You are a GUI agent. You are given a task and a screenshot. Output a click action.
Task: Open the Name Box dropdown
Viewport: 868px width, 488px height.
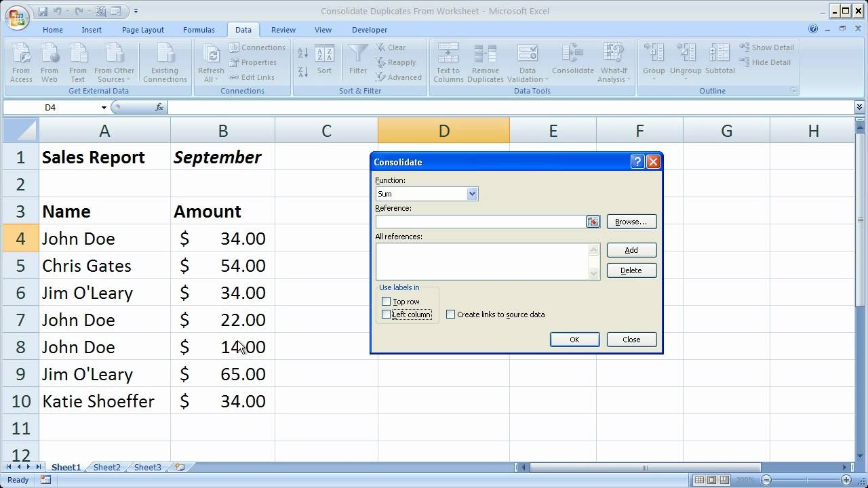(104, 107)
